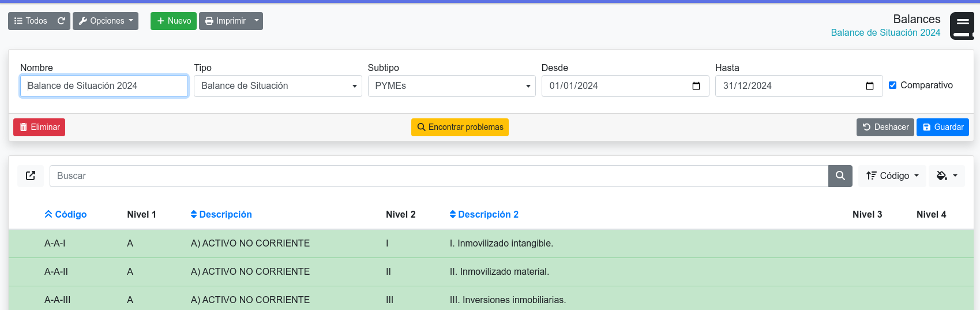Image resolution: width=980 pixels, height=310 pixels.
Task: Open the Opciones dropdown menu
Action: (106, 21)
